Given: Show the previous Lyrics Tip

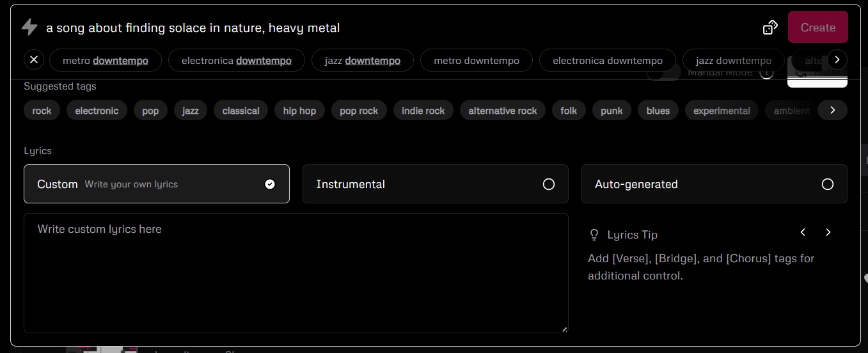Looking at the screenshot, I should click(803, 233).
